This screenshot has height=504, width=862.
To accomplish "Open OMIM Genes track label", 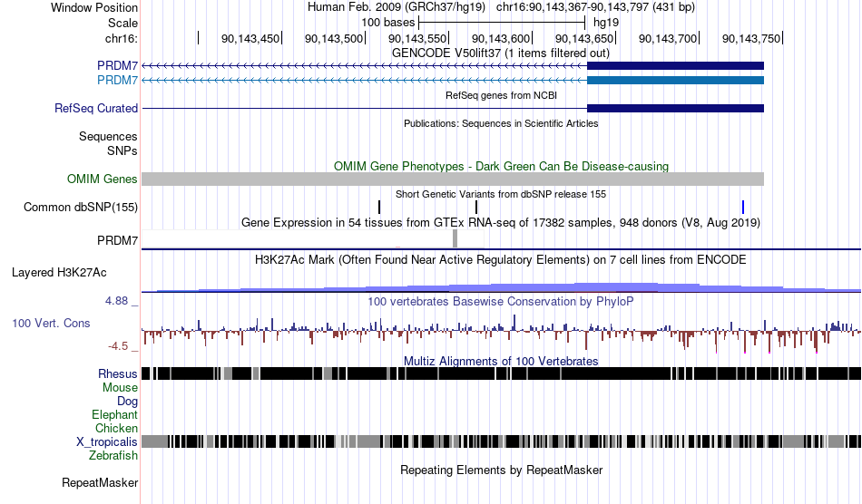I will coord(103,179).
